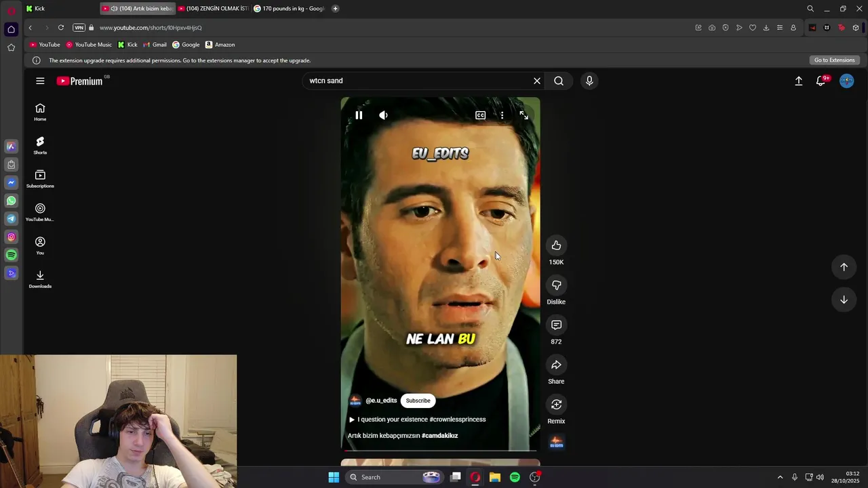The image size is (868, 488).
Task: Open Messenger in the Opera sidebar
Action: click(11, 182)
